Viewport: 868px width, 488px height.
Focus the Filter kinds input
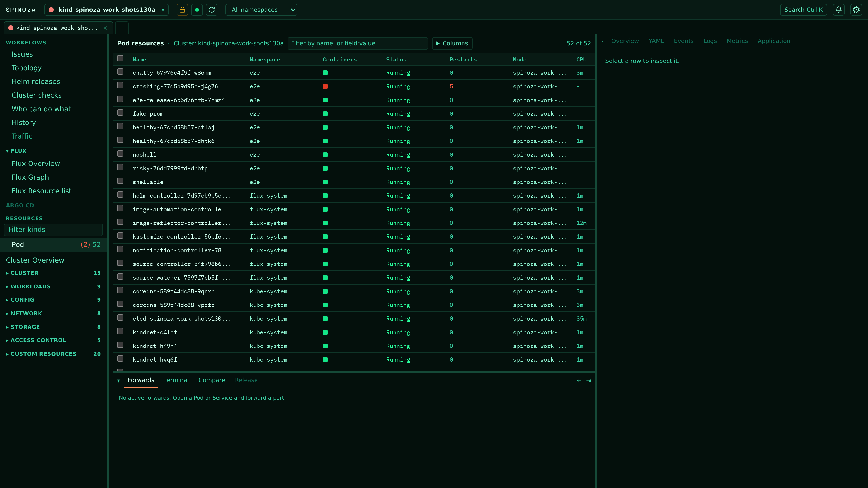53,230
